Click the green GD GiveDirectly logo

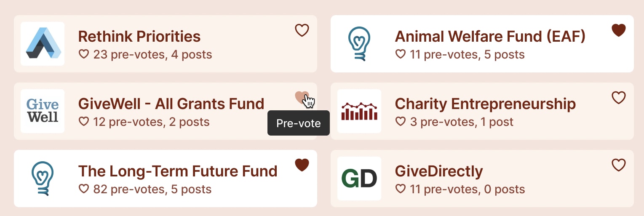[359, 179]
